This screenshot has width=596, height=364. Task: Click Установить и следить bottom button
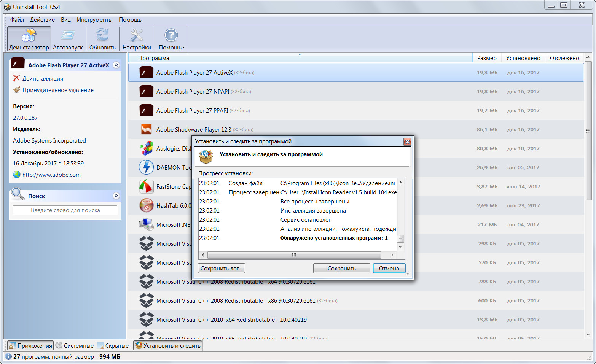(x=168, y=345)
